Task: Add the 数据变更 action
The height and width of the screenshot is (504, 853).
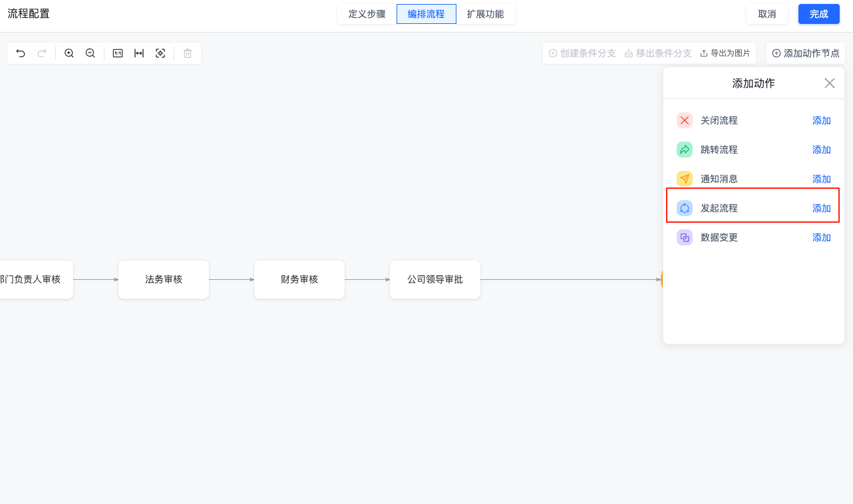Action: 822,237
